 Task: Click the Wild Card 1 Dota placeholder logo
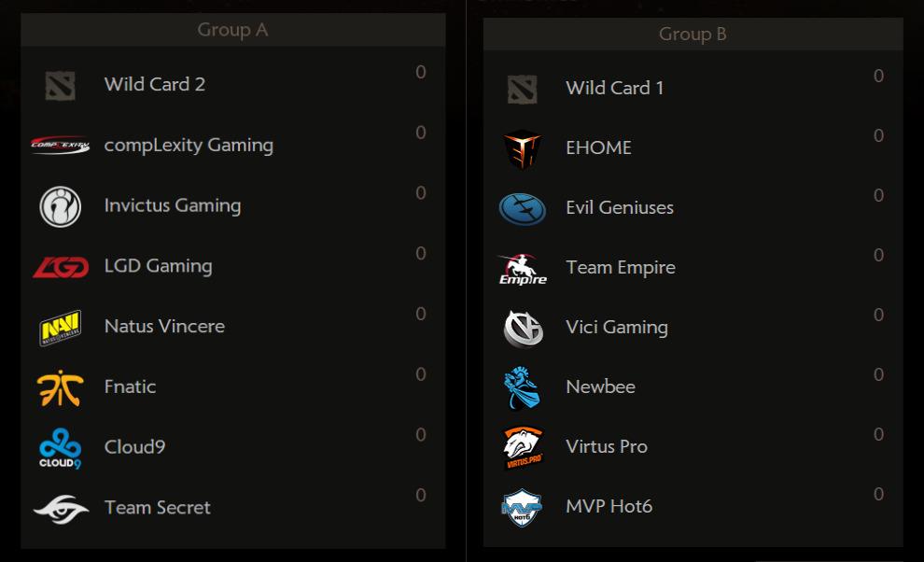pyautogui.click(x=522, y=90)
